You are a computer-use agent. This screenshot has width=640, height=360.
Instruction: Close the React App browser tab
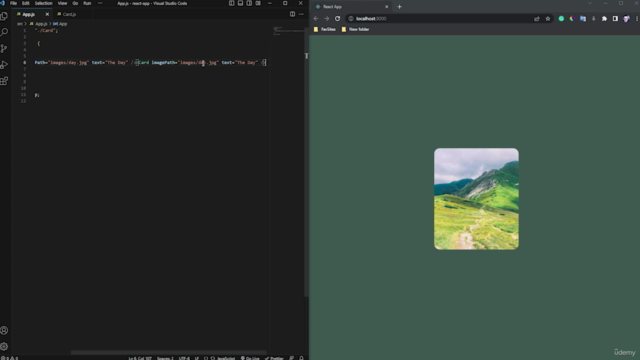pos(387,7)
